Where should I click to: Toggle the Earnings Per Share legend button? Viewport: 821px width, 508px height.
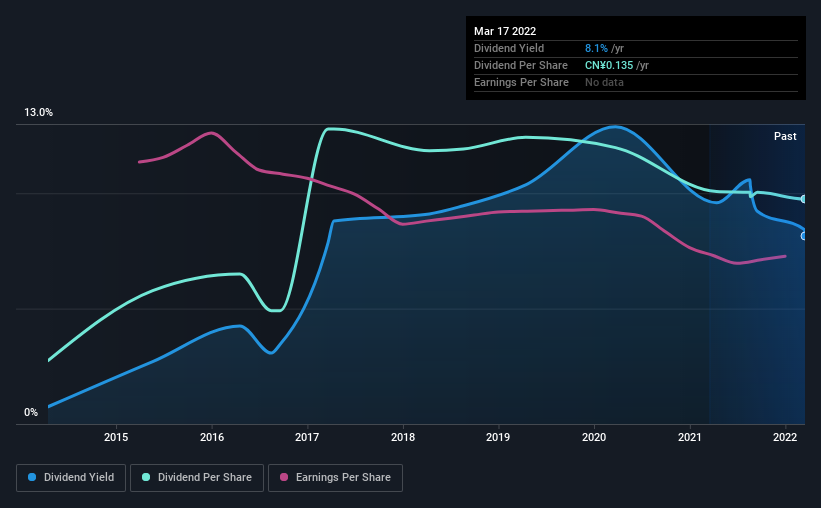coord(335,478)
